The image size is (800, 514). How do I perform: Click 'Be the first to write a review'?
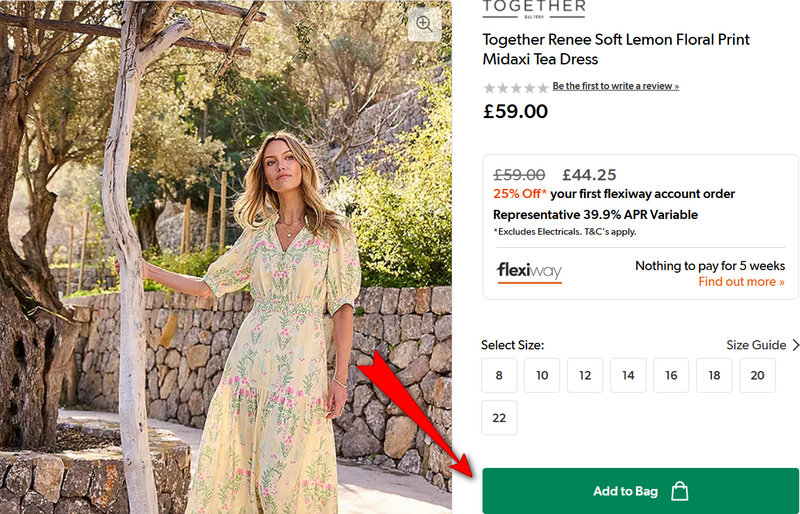[615, 86]
